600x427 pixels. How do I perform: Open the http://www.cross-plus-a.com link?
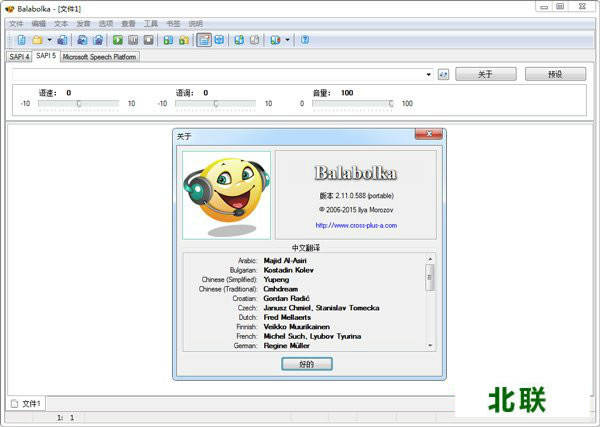click(356, 225)
